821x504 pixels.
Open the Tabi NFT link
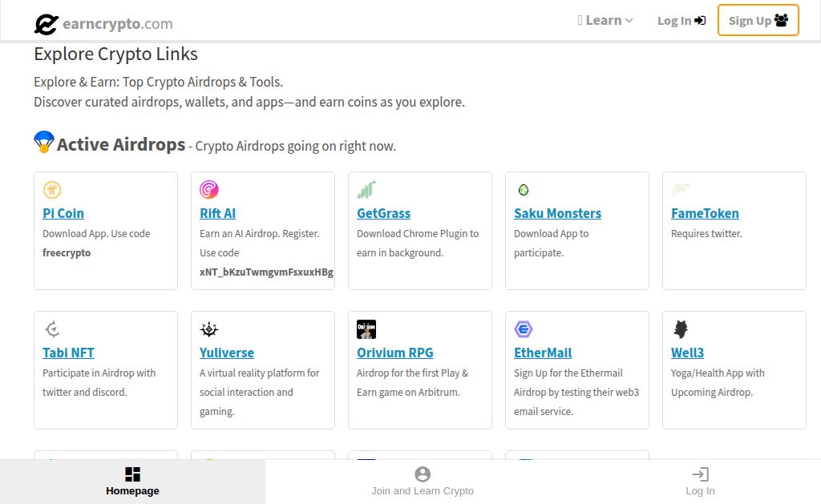pos(69,353)
